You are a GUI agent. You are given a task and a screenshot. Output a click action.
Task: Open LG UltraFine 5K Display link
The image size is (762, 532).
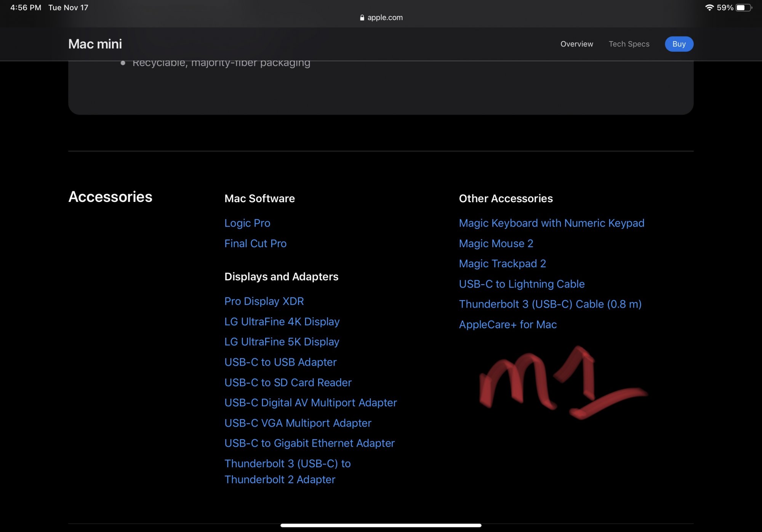tap(282, 342)
